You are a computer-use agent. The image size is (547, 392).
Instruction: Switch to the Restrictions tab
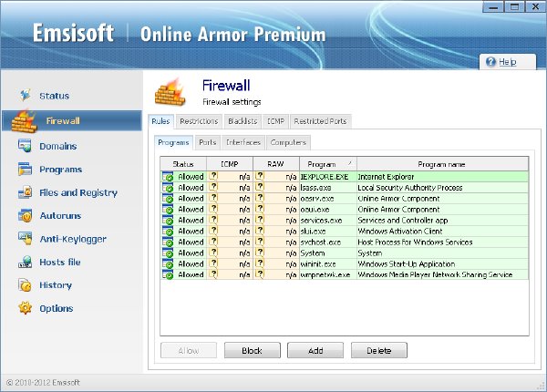coord(199,121)
